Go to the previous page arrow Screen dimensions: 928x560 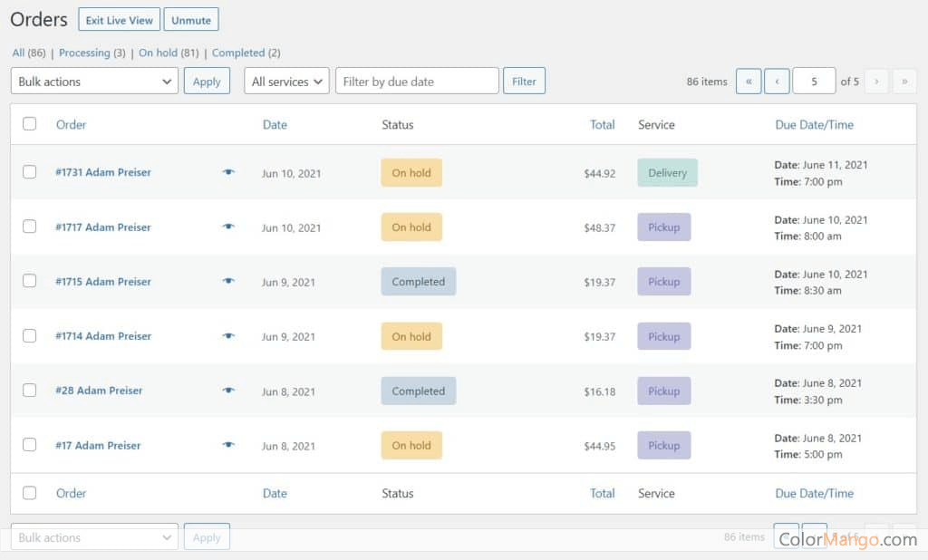click(x=777, y=81)
